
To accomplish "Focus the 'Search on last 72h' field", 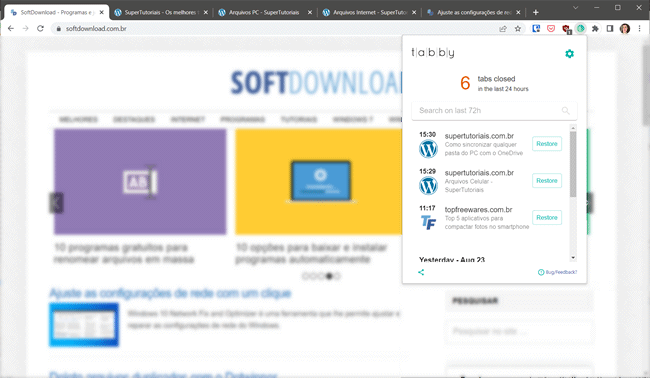I will click(x=494, y=111).
